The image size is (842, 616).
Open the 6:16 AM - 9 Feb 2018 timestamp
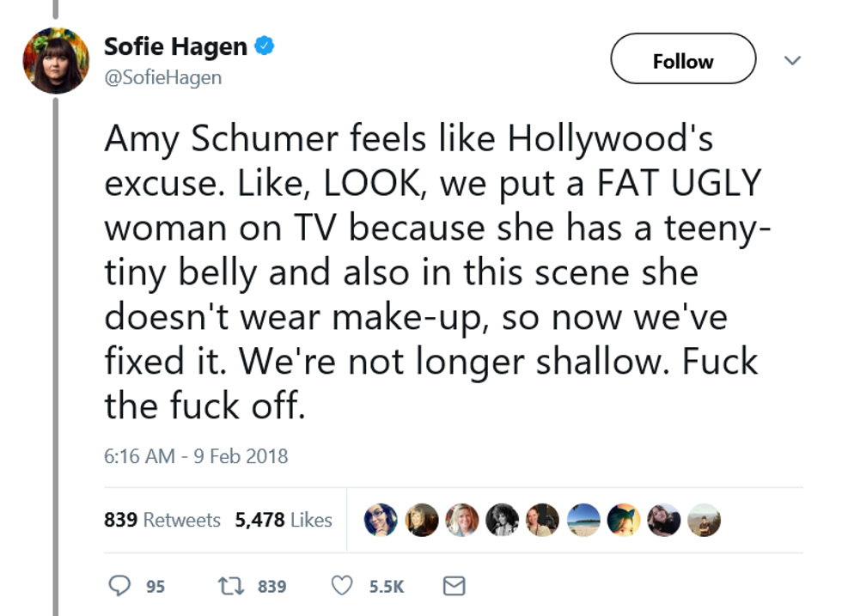pos(196,455)
